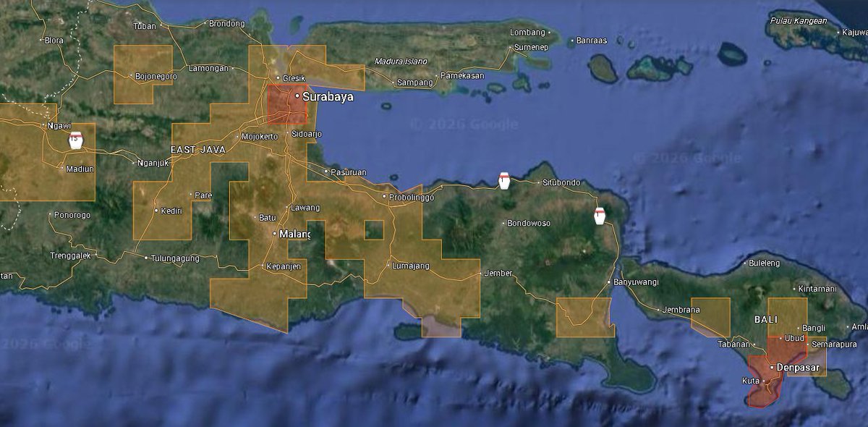This screenshot has height=427, width=868.
Task: Select the Pasuruan label
Action: pos(349,172)
